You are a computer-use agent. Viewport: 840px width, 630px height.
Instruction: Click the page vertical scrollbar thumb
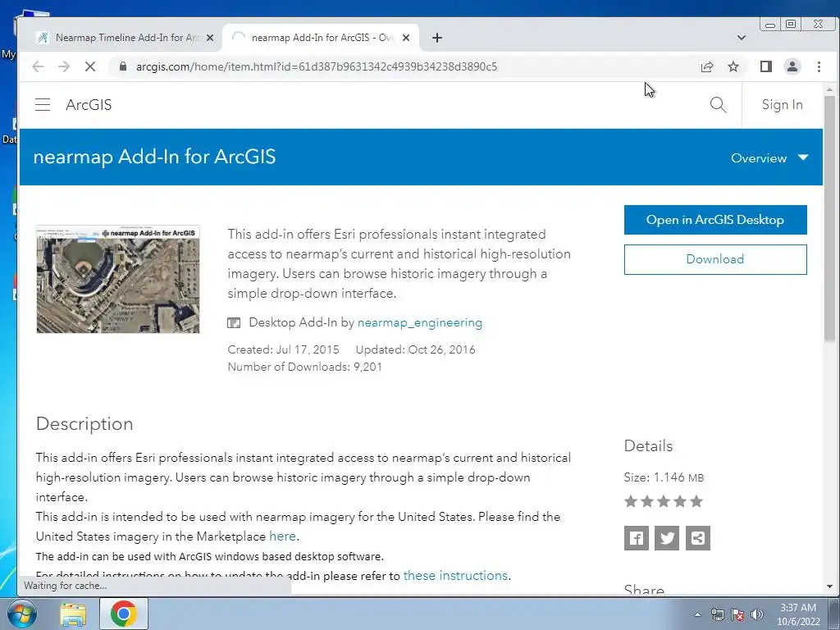pos(829,218)
